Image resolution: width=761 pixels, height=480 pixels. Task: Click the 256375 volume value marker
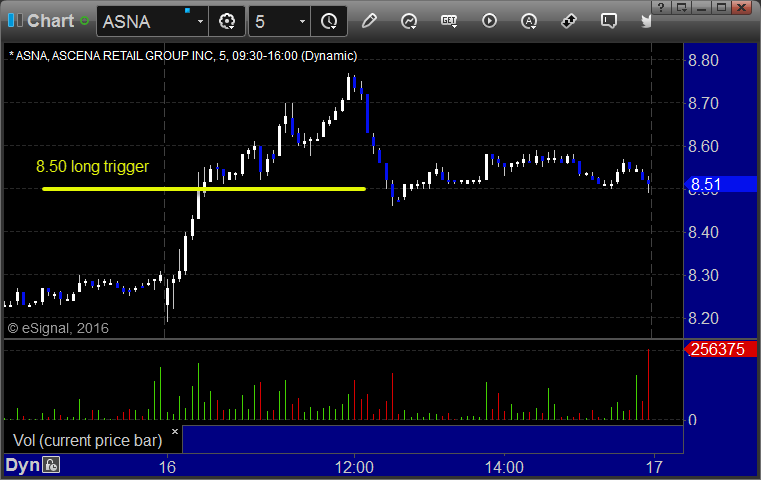click(720, 349)
